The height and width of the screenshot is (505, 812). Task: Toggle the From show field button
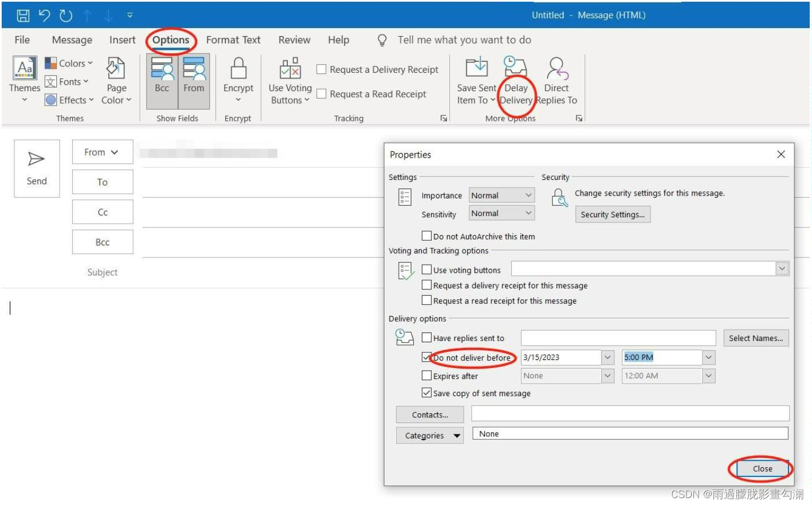(194, 81)
